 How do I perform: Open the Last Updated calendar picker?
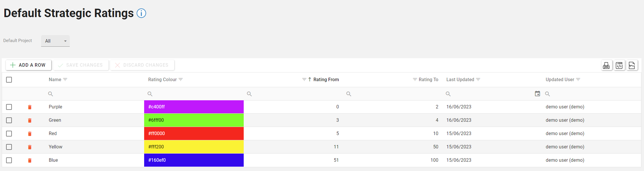(537, 94)
